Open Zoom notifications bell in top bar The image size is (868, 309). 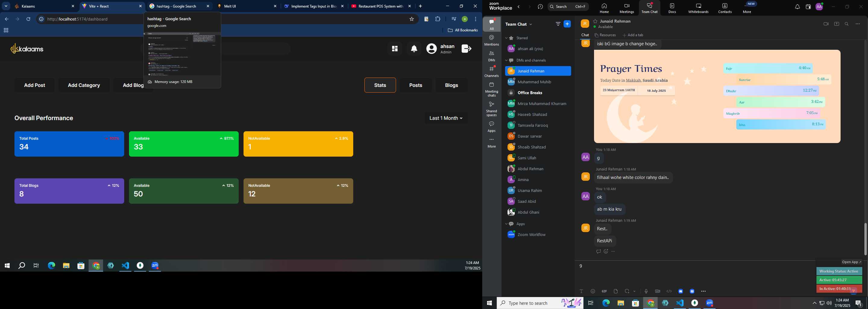[797, 7]
